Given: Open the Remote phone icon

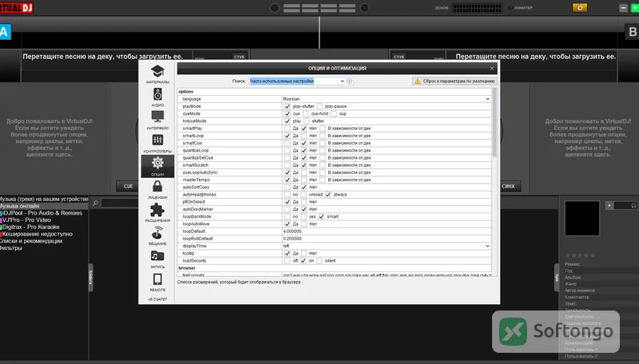Looking at the screenshot, I should tap(157, 282).
